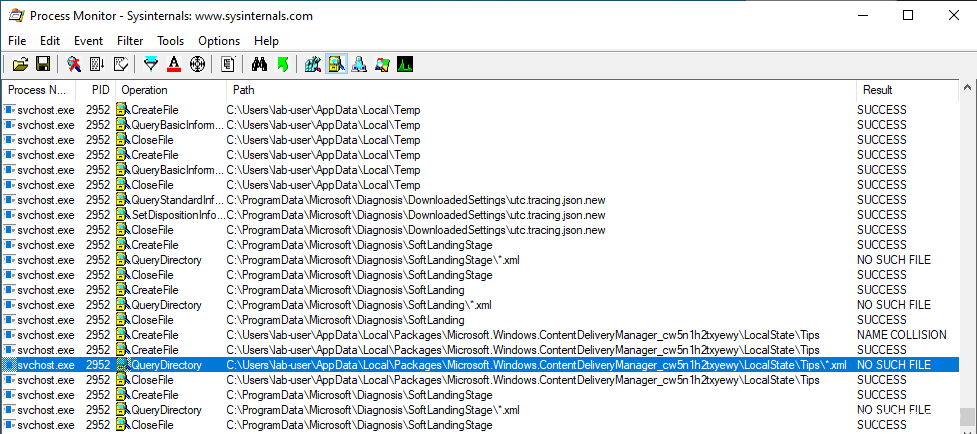Click the process icon in the NAME COLLISION row
This screenshot has width=977, height=434.
pyautogui.click(x=9, y=335)
